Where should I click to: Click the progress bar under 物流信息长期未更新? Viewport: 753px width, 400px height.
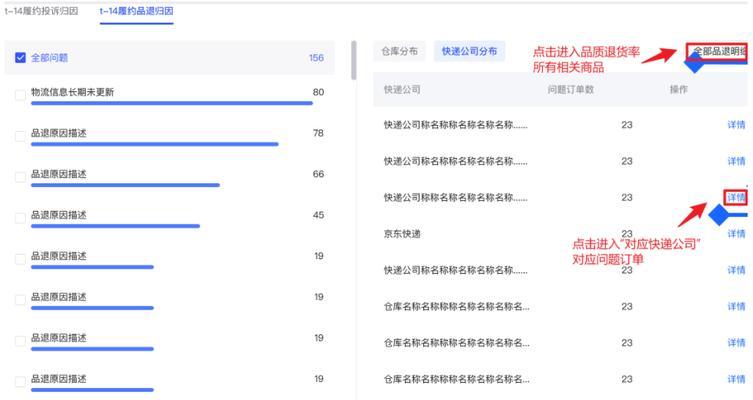click(x=171, y=103)
